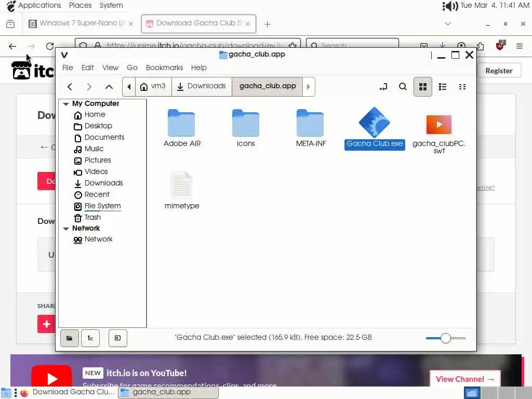Open browser extensions puzzle icon

[x=480, y=46]
